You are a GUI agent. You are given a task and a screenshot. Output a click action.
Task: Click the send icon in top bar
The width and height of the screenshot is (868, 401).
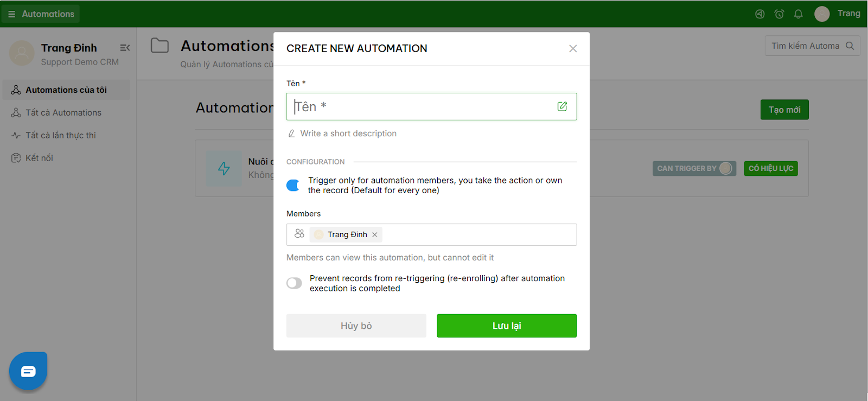click(760, 14)
